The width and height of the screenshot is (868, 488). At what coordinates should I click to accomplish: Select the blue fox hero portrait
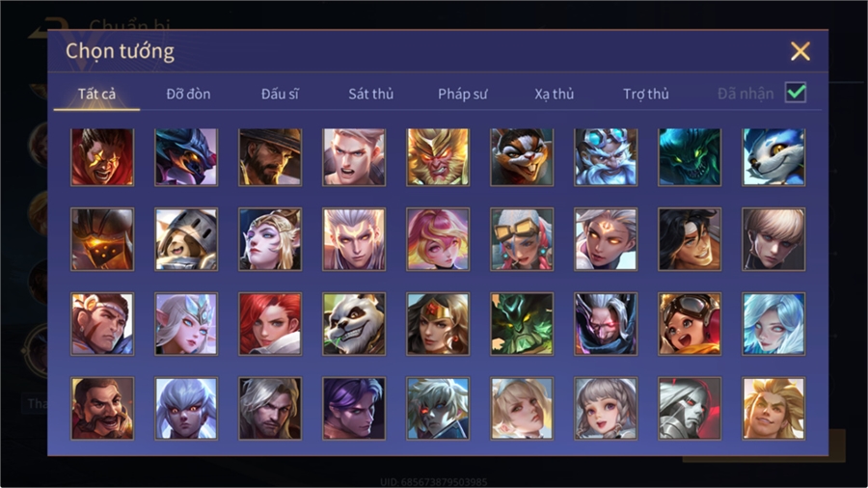coord(773,157)
